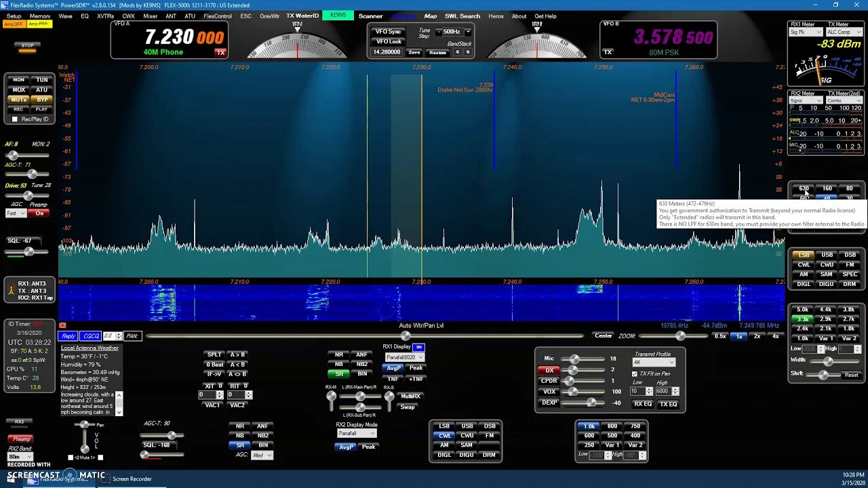
Task: Set zoom to 0.5x
Action: point(720,336)
